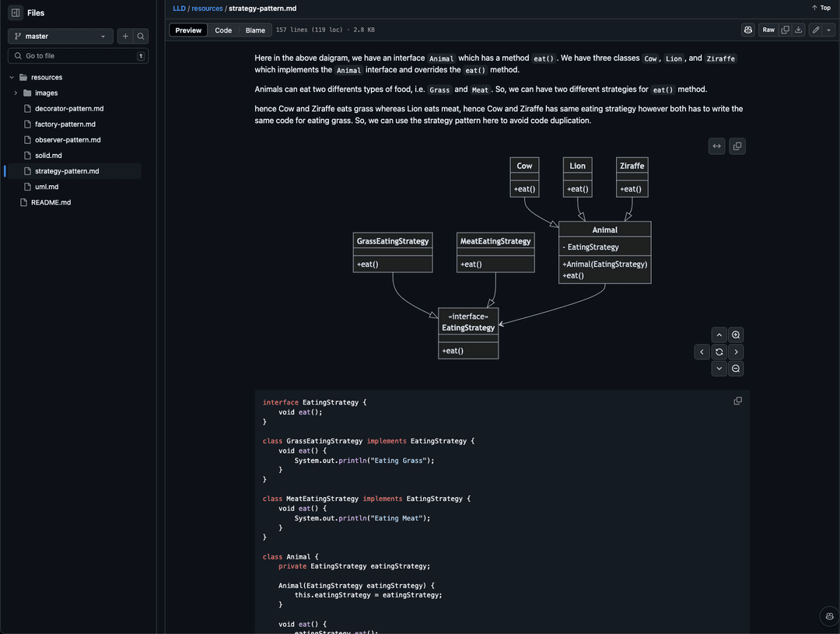Collapse the file tree side panel
Screen dimensions: 840x634
coord(16,12)
